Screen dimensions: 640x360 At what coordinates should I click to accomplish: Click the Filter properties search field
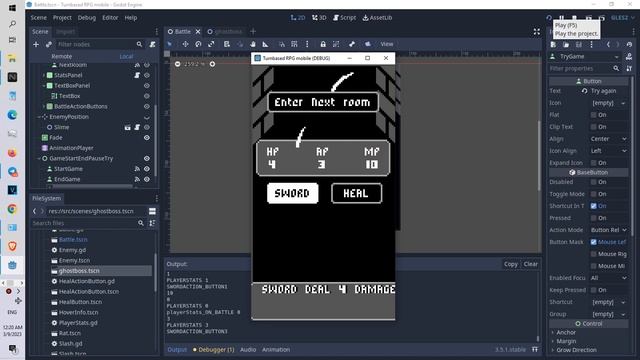click(x=584, y=69)
